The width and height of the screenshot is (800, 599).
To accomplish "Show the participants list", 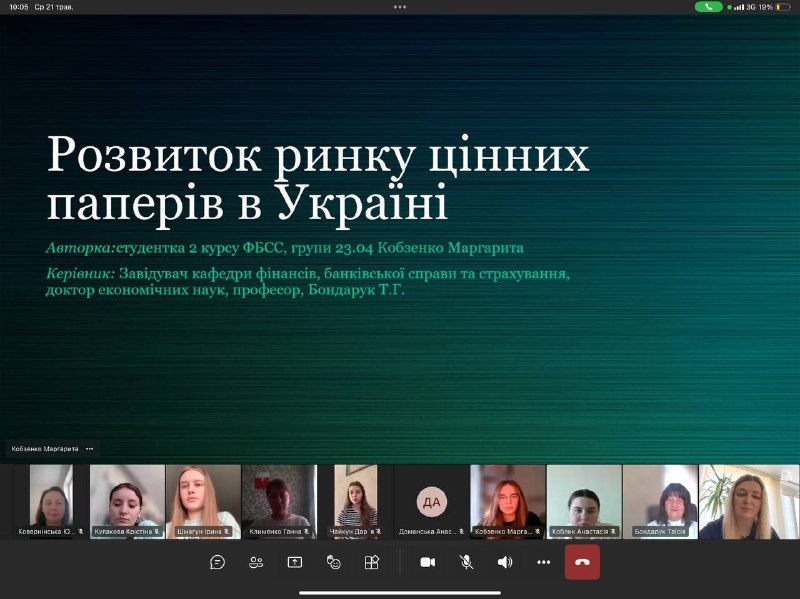I will tap(256, 562).
